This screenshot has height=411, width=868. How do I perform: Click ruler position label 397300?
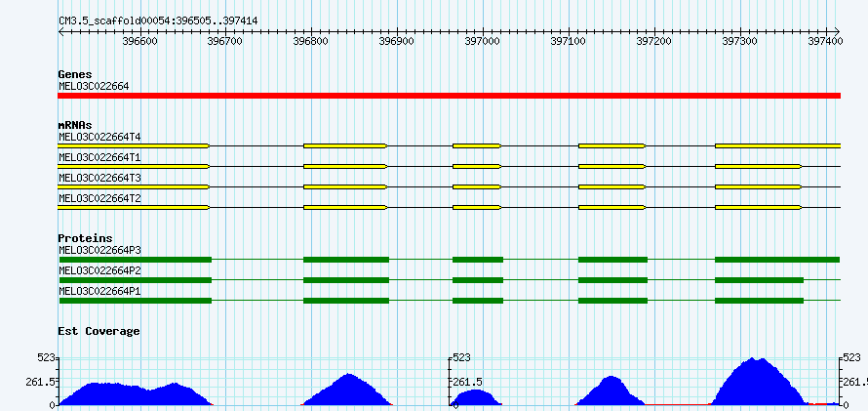pos(740,42)
